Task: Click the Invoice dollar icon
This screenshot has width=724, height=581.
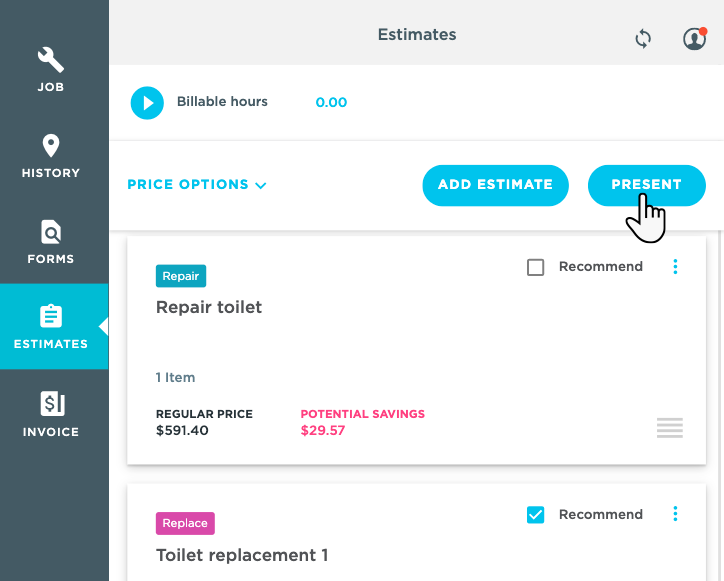Action: (51, 404)
